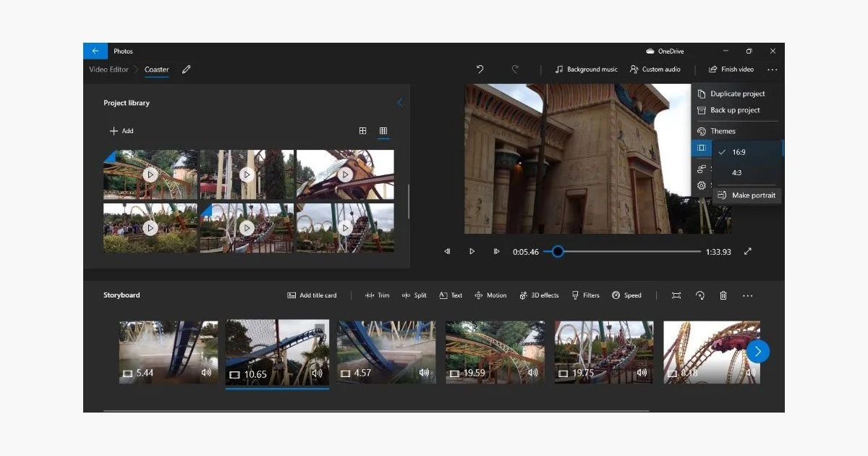Choose Duplicate project from the menu
The image size is (868, 456).
[738, 93]
